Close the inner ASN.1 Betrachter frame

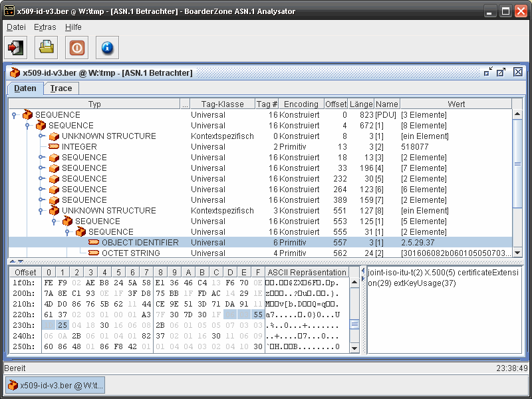[518, 72]
